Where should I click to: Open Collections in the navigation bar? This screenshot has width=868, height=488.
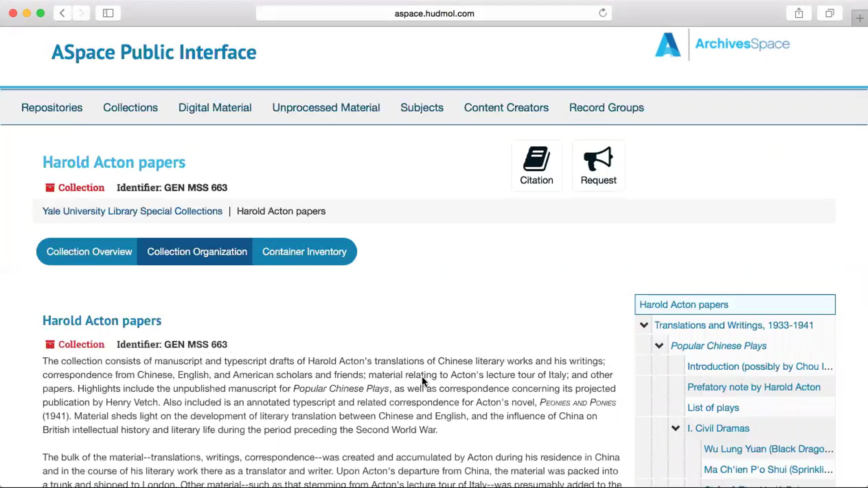(x=130, y=108)
